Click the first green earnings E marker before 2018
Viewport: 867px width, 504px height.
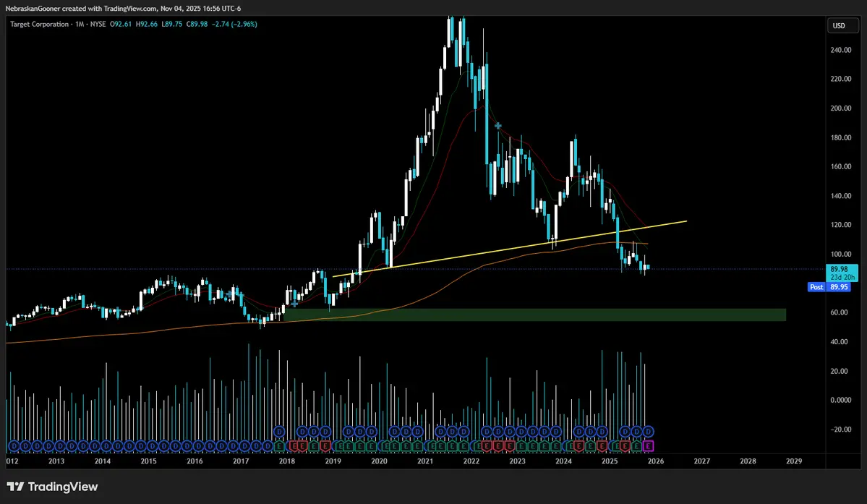point(278,445)
